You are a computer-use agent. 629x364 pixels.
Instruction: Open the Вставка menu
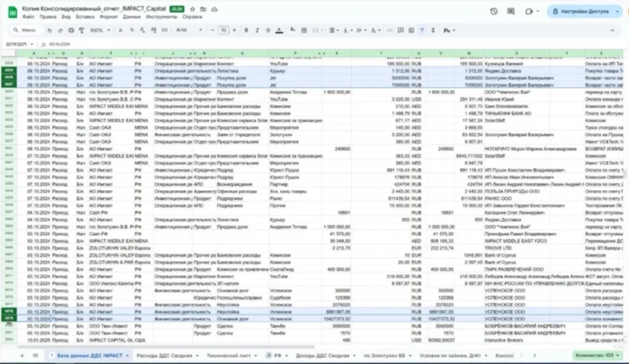tap(85, 17)
